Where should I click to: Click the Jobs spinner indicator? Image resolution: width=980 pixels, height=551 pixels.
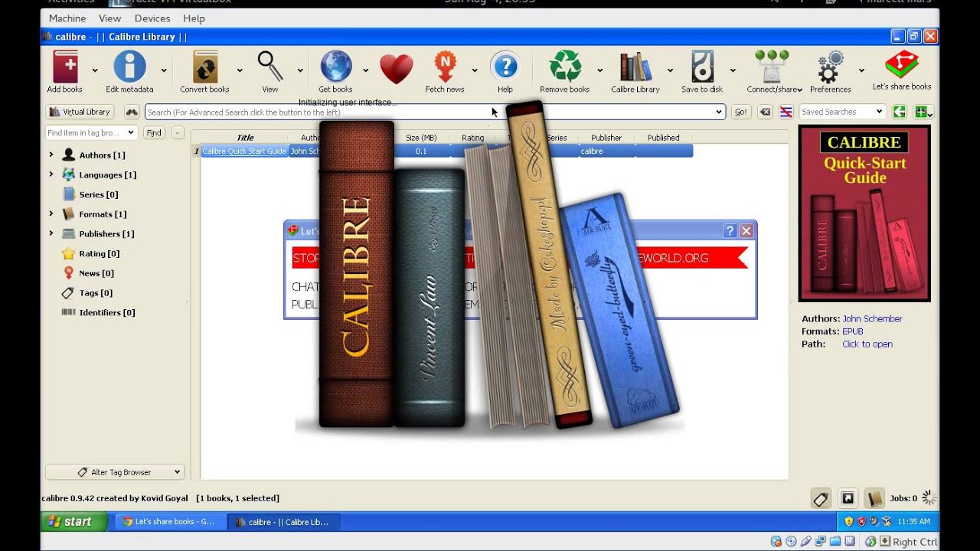point(929,498)
